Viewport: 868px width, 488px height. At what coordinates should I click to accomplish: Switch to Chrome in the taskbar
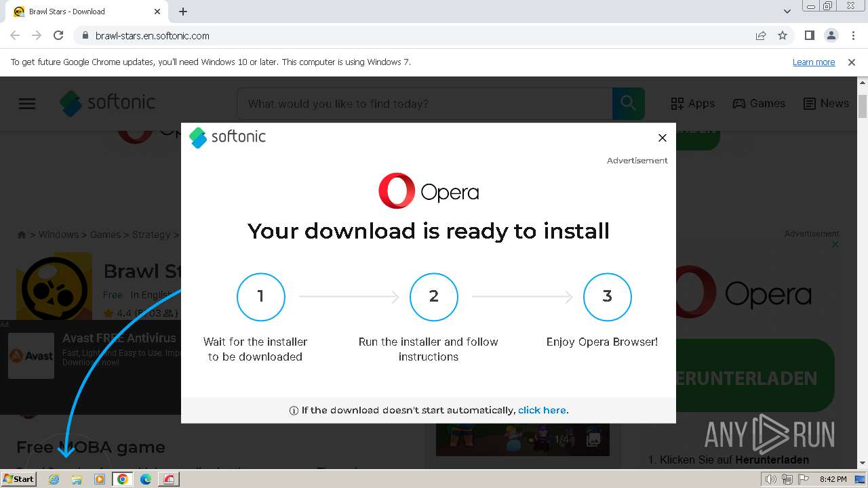point(123,479)
